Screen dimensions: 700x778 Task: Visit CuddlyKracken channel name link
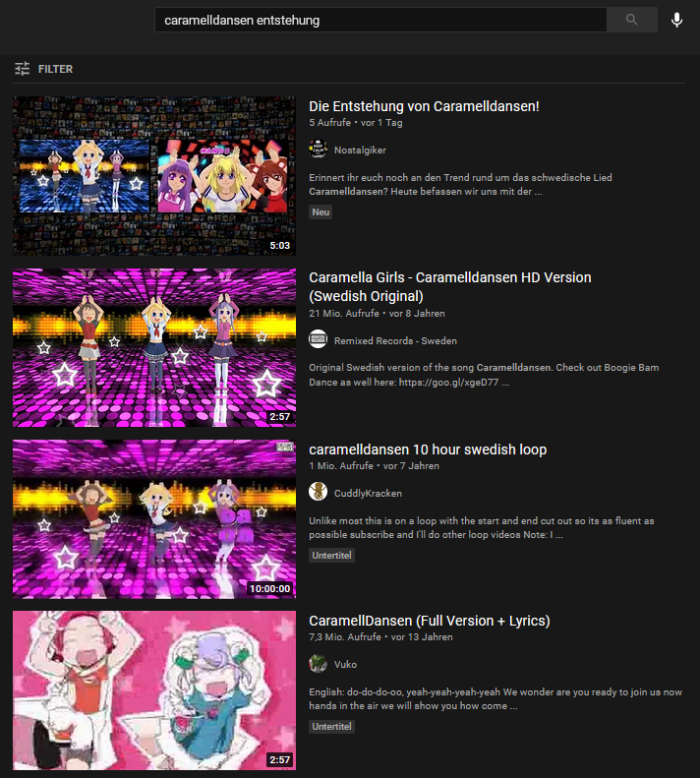(368, 493)
